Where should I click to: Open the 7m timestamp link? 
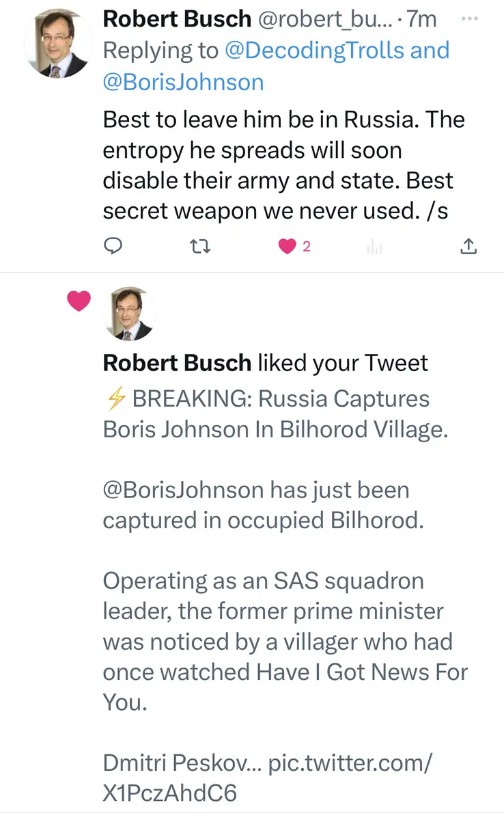tap(421, 19)
